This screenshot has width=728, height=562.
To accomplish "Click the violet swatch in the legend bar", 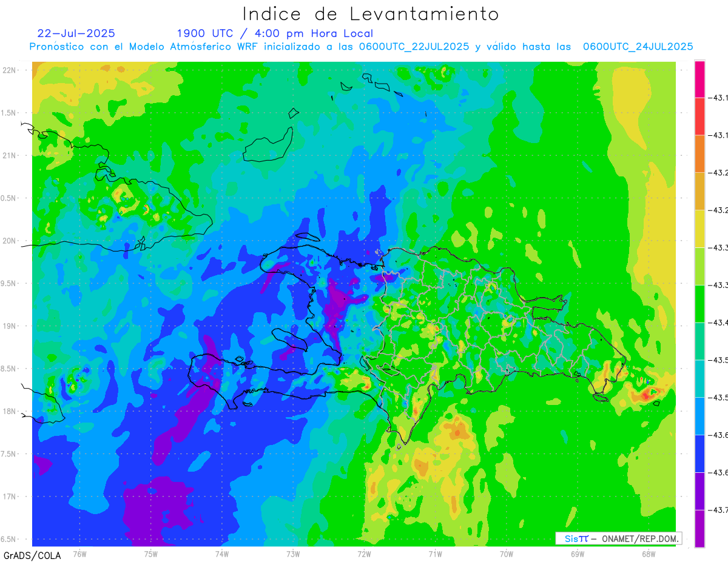I will click(699, 491).
